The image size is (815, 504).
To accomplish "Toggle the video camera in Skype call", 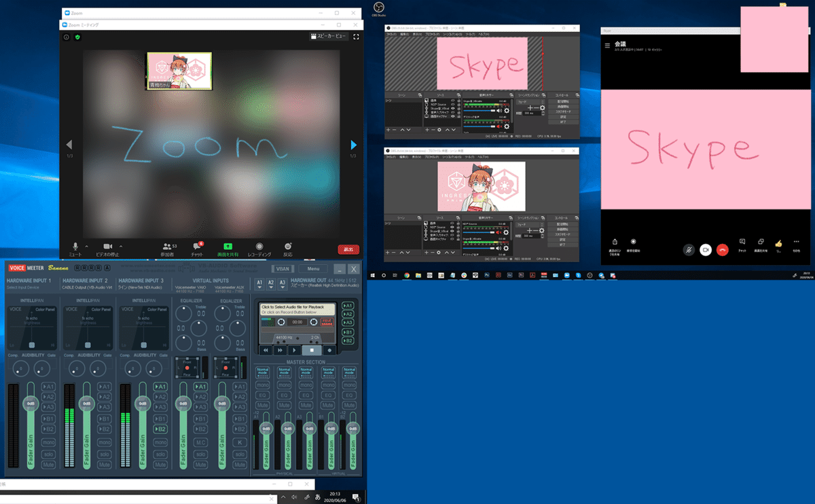I will pos(706,250).
